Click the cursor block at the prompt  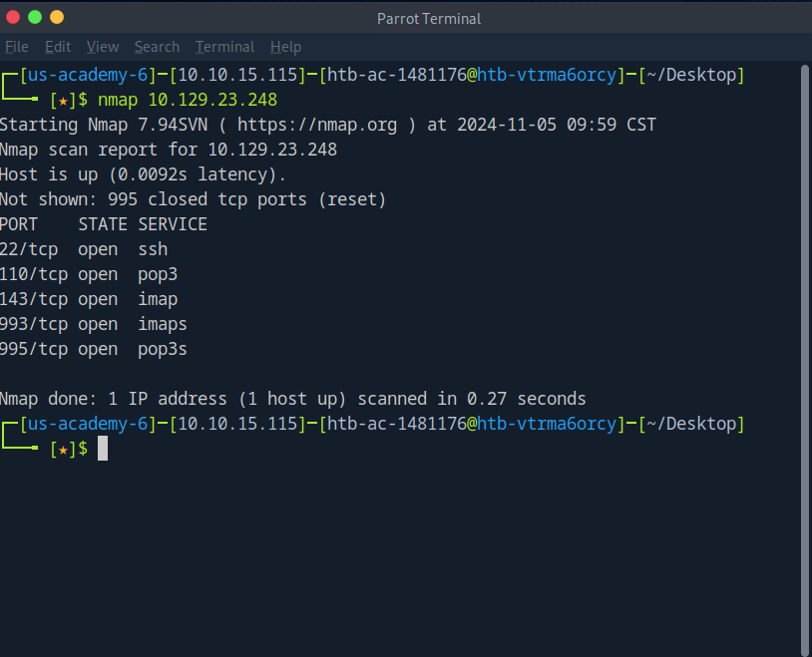[x=103, y=449]
